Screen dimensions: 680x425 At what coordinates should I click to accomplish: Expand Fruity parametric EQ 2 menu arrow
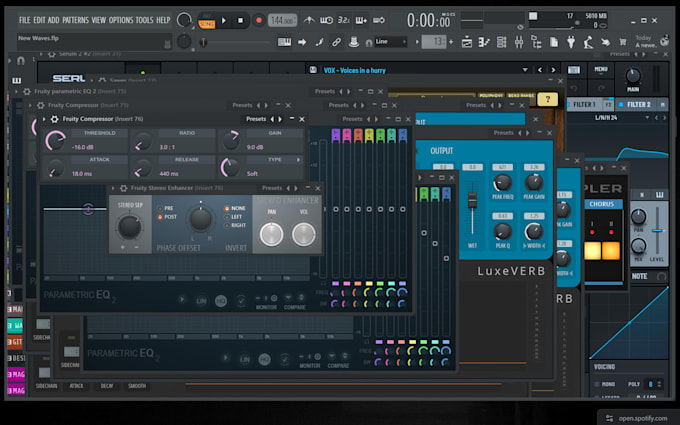pyautogui.click(x=16, y=92)
